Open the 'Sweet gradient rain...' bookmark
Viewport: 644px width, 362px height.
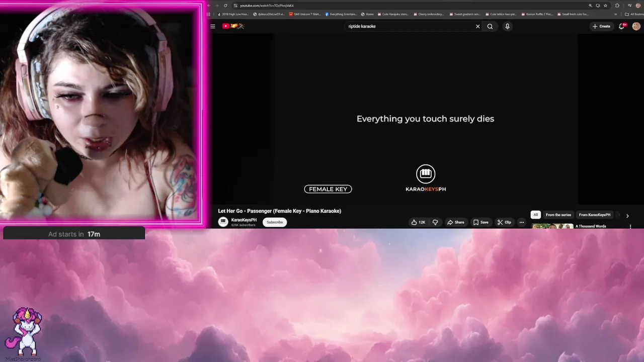465,14
